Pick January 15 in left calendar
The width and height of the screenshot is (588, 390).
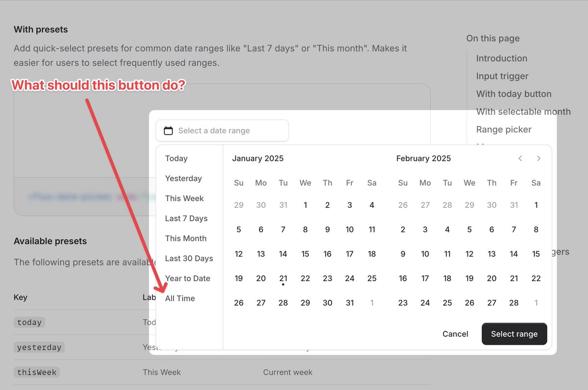(305, 254)
